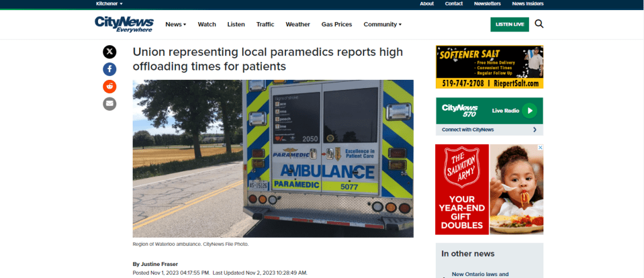Play CityNews 570 Live Radio

tap(530, 111)
